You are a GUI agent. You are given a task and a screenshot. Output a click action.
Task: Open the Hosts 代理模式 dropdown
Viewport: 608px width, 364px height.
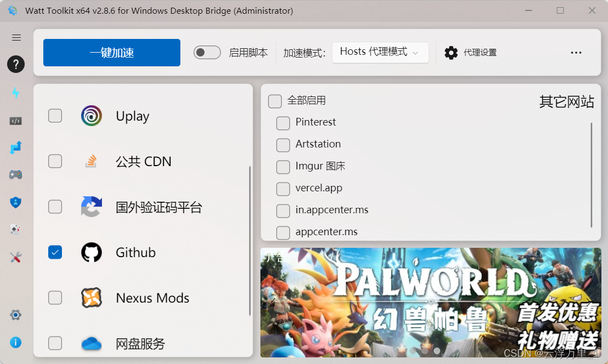click(380, 52)
